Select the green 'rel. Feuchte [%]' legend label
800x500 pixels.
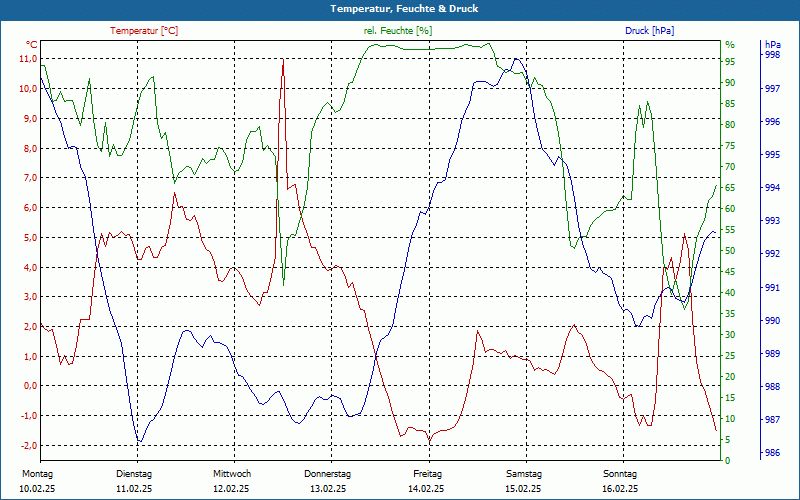398,31
